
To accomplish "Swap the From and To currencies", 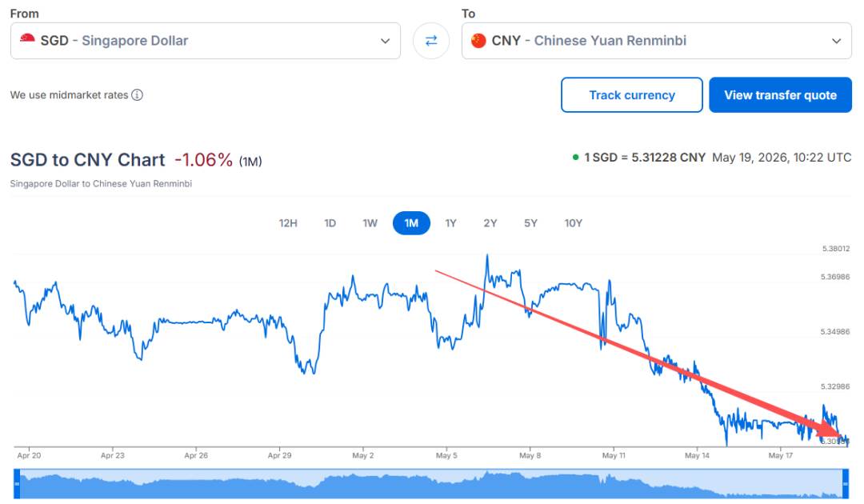I will point(431,41).
